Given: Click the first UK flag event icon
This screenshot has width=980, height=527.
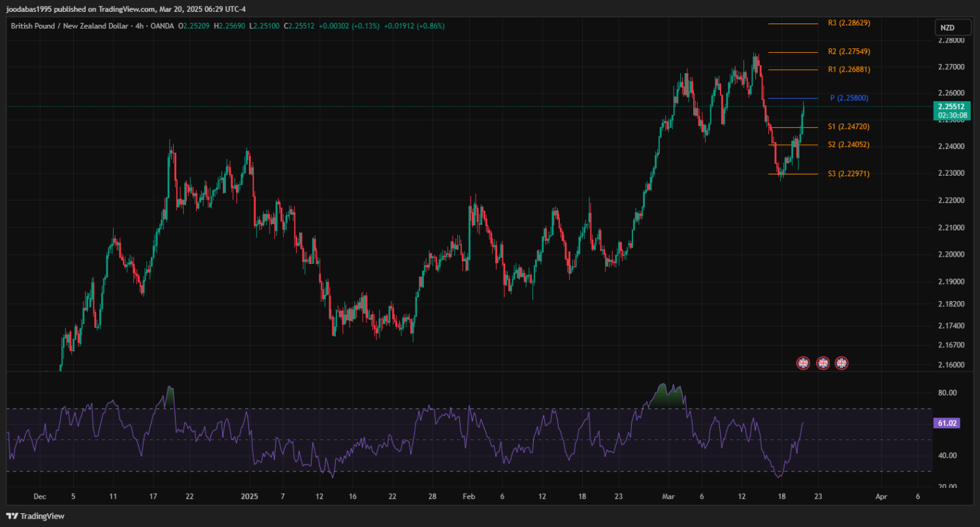Looking at the screenshot, I should [803, 362].
